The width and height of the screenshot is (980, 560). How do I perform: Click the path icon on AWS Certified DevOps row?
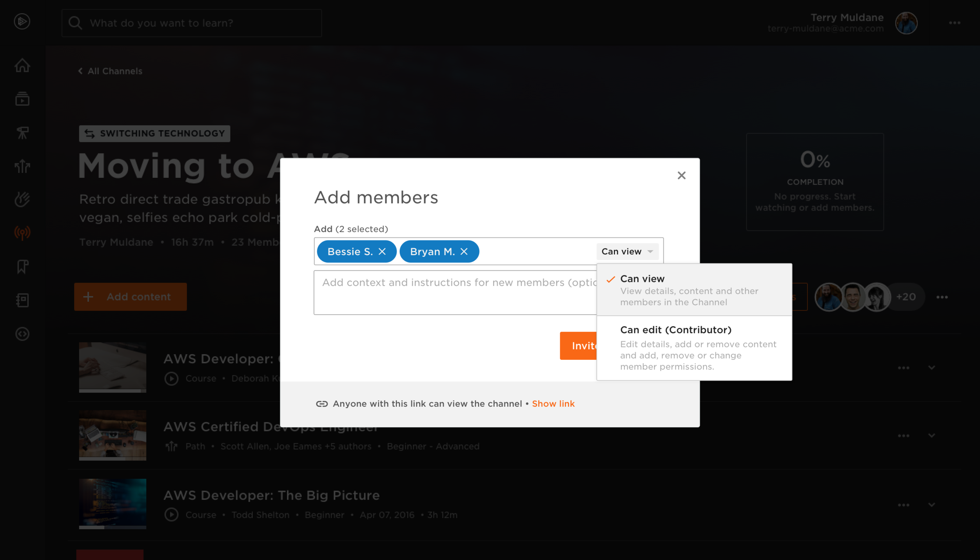click(171, 446)
